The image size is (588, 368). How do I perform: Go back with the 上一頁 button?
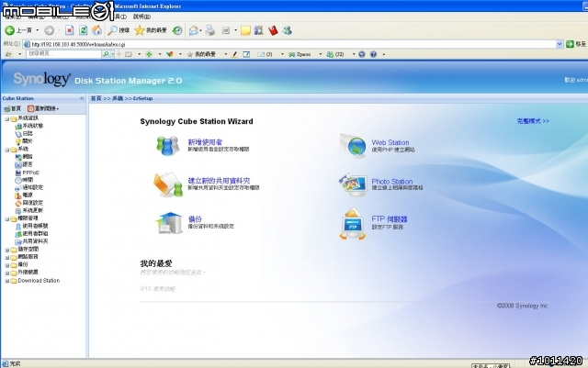click(18, 30)
